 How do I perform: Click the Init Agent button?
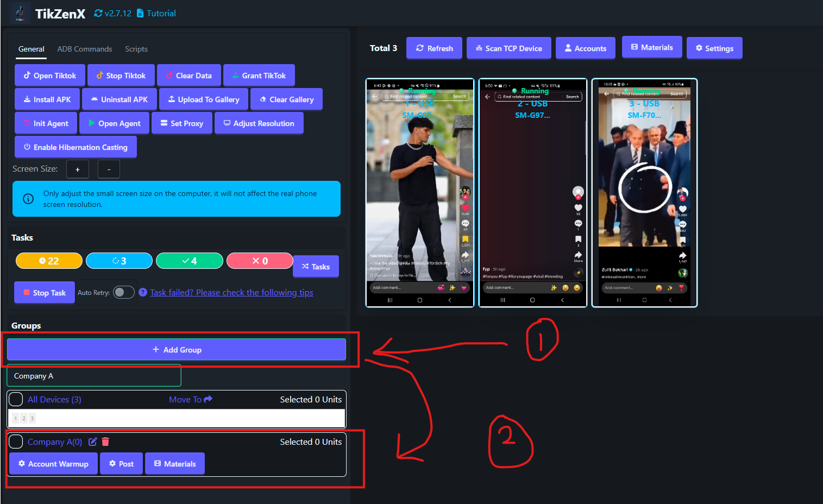(x=46, y=123)
